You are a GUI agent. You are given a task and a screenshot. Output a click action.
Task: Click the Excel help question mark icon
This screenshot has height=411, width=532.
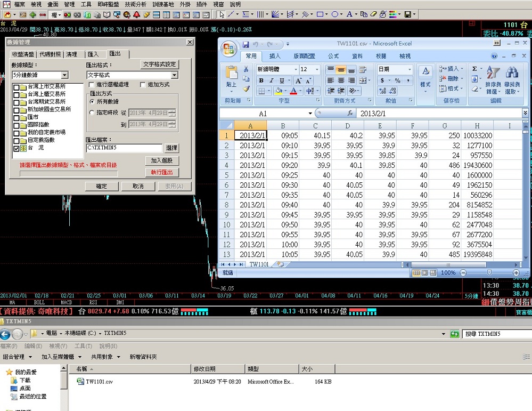(x=494, y=55)
